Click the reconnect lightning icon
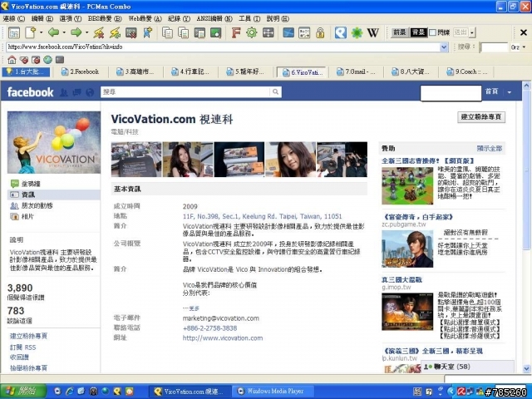The image size is (532, 399). 115,32
